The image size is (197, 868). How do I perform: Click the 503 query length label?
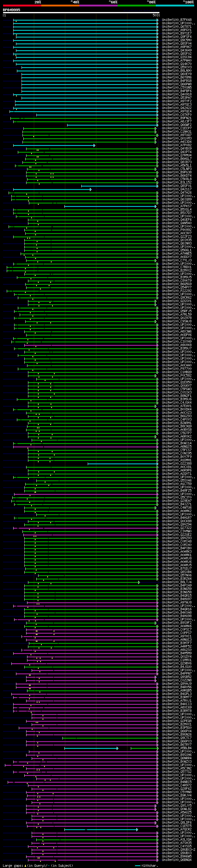(x=155, y=15)
